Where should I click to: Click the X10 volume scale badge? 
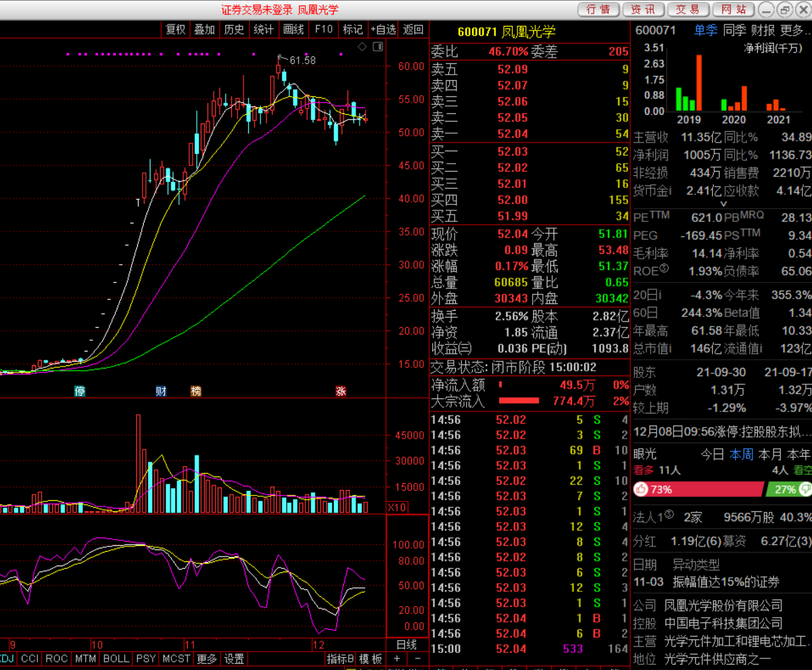tap(398, 507)
